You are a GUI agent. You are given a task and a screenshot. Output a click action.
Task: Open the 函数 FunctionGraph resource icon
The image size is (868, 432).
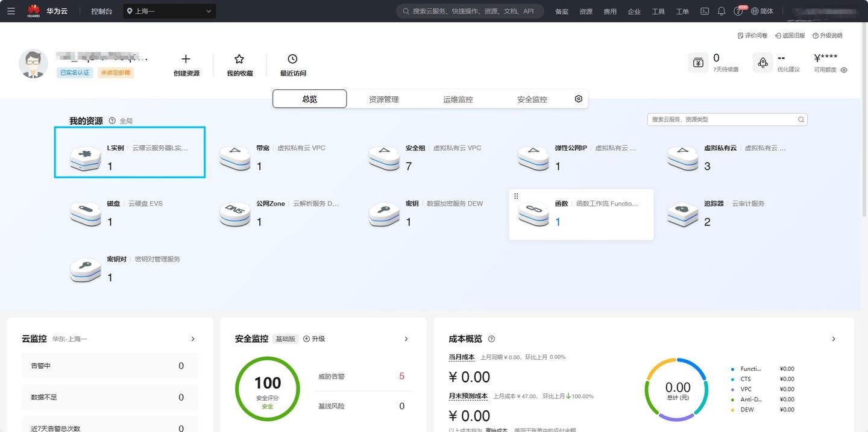click(533, 214)
